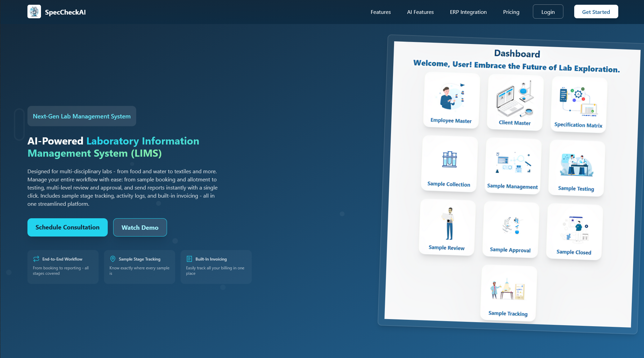Navigate to ERP Integration section
Image resolution: width=644 pixels, height=358 pixels.
tap(468, 12)
